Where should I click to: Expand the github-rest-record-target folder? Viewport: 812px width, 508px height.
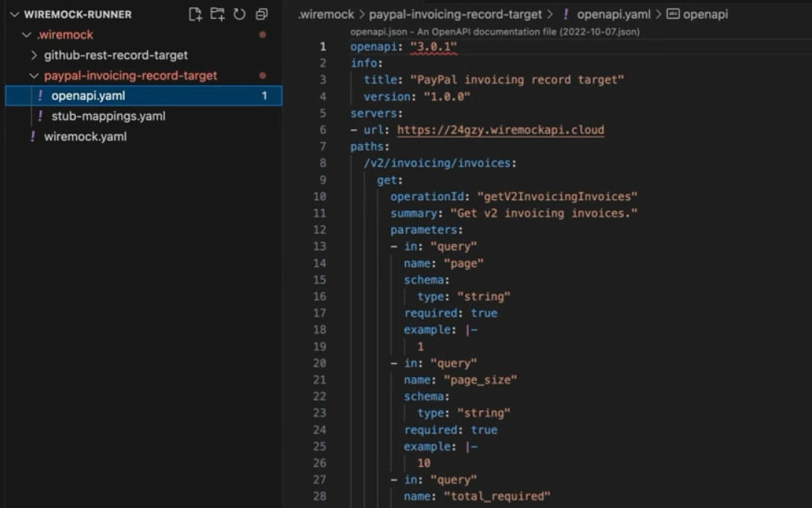(34, 55)
